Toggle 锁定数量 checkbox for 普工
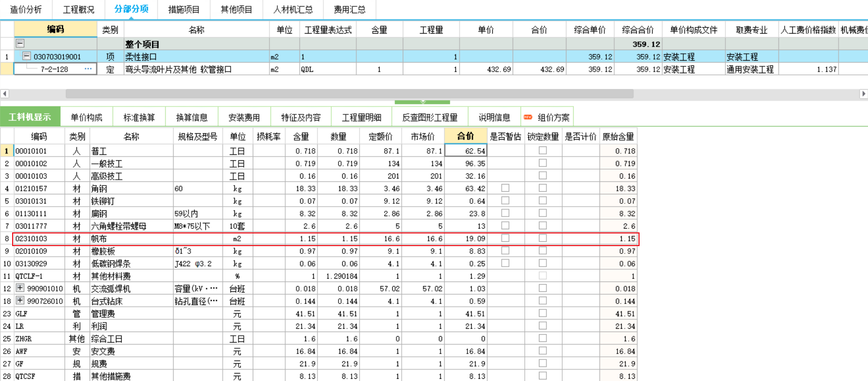 click(543, 150)
